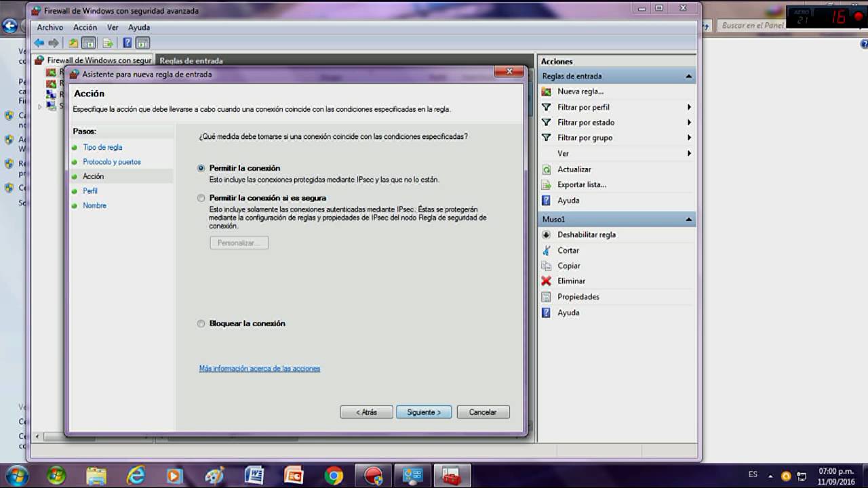Open Google Chrome from the taskbar
This screenshot has width=868, height=488.
click(333, 476)
